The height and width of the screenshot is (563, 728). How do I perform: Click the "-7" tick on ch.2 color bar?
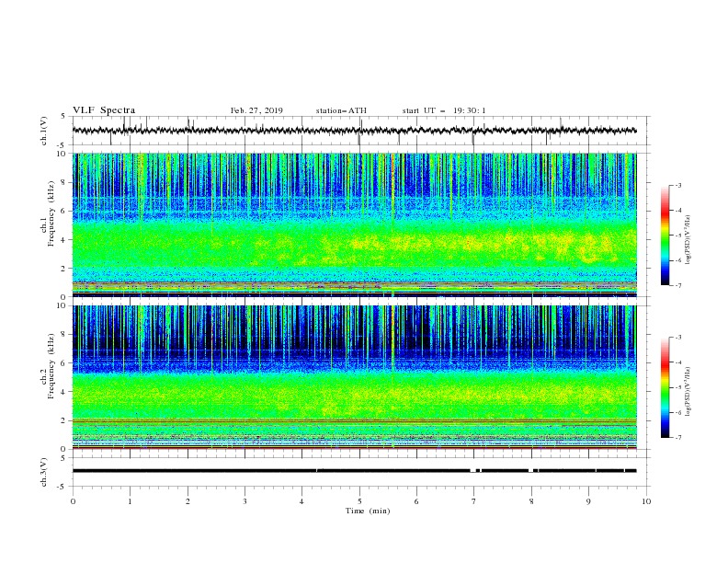coord(678,438)
